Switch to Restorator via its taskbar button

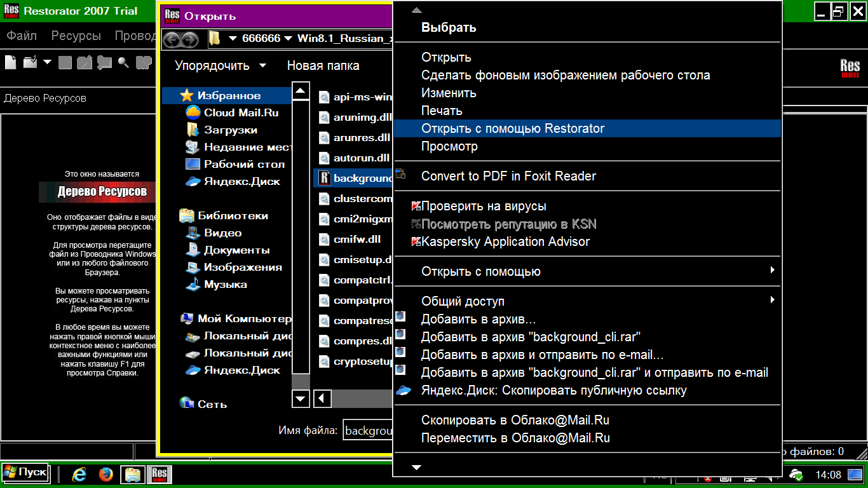(x=159, y=474)
